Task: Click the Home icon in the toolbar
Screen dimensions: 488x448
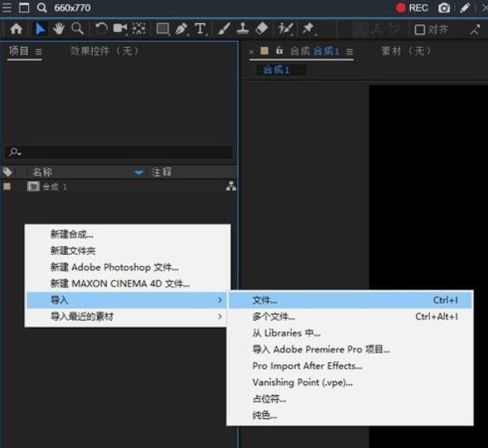Action: [x=17, y=29]
